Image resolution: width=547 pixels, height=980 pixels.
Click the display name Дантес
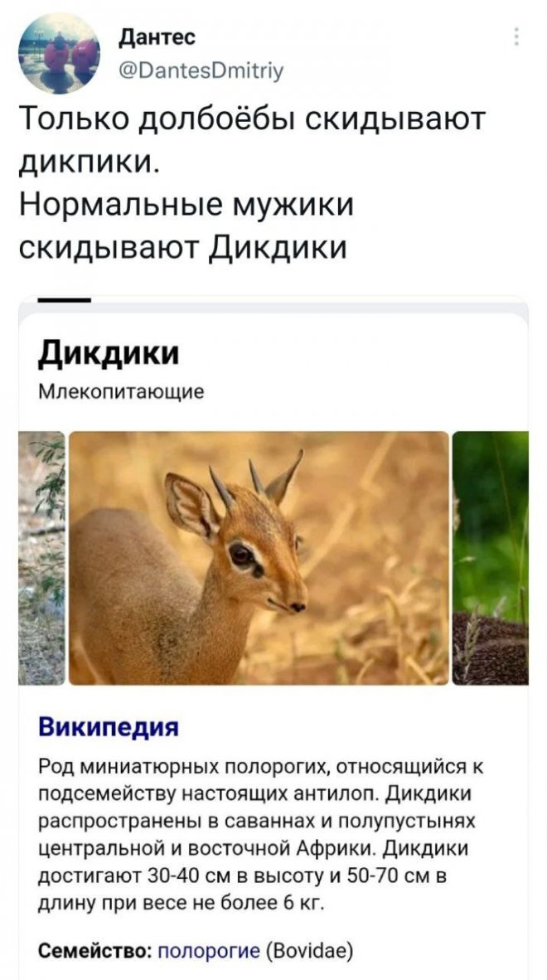click(157, 38)
